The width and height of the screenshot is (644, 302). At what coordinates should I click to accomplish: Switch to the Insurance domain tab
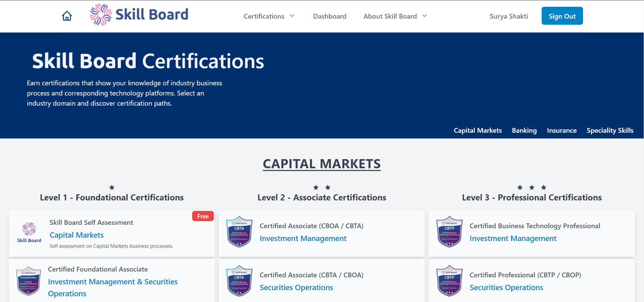(x=562, y=130)
